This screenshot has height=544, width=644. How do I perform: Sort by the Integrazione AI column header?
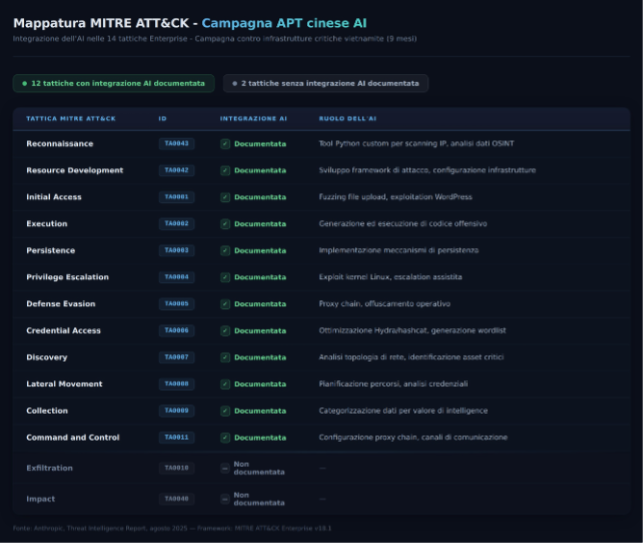(253, 119)
